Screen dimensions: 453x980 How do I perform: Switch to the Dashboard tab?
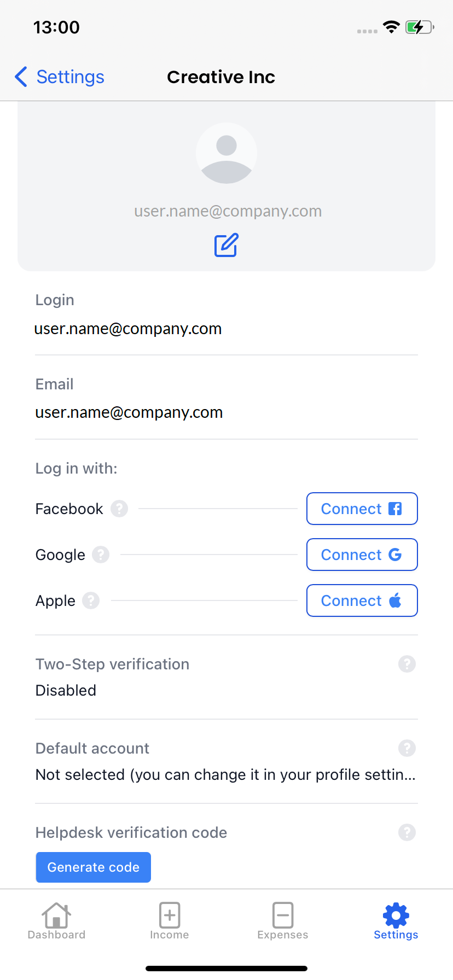pos(56,921)
